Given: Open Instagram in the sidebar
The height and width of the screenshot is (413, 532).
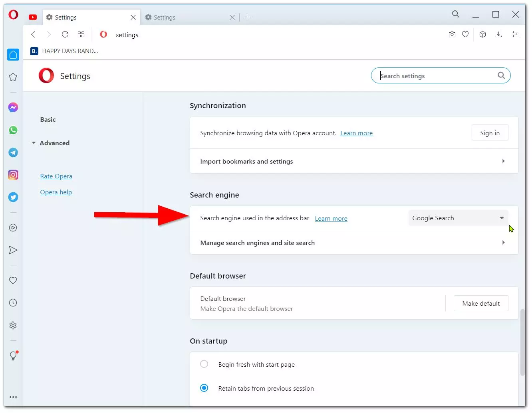Looking at the screenshot, I should pyautogui.click(x=13, y=175).
